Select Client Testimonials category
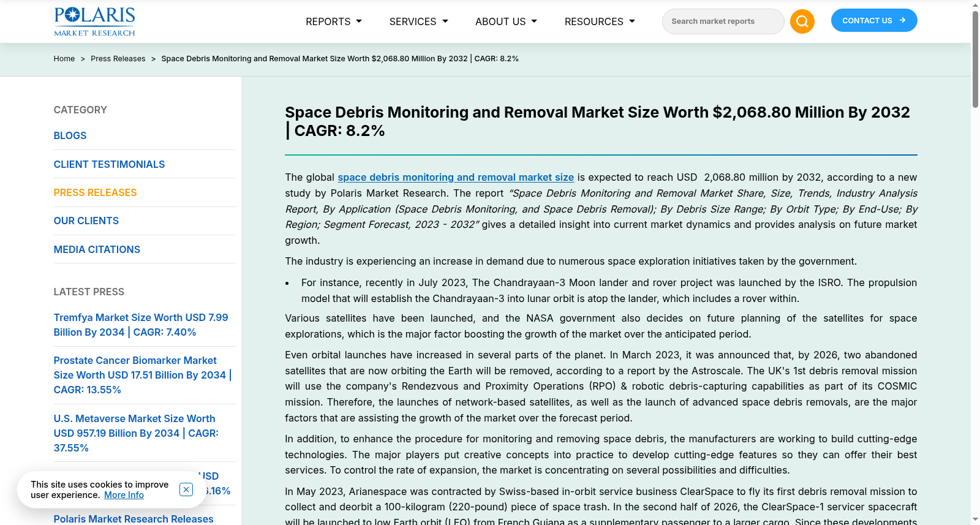Image resolution: width=980 pixels, height=525 pixels. tap(109, 164)
